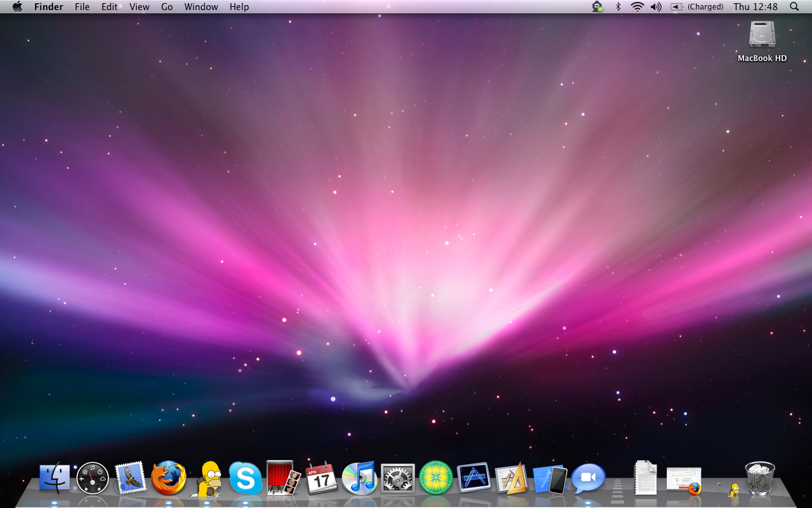Restore minimized Firefox window thumbnail
Image resolution: width=812 pixels, height=508 pixels.
pos(684,481)
